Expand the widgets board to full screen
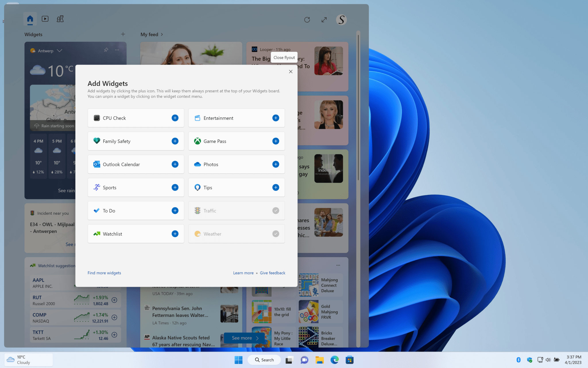The image size is (588, 368). click(324, 20)
